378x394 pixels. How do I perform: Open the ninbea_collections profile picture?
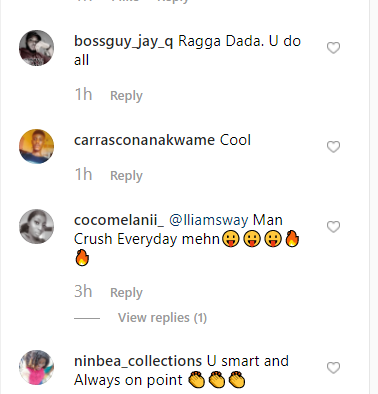[x=36, y=367]
